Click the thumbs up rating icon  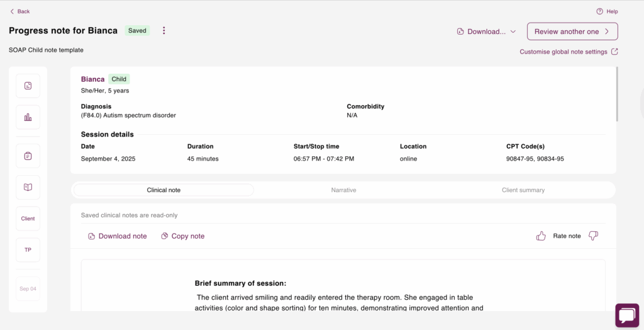pyautogui.click(x=541, y=236)
